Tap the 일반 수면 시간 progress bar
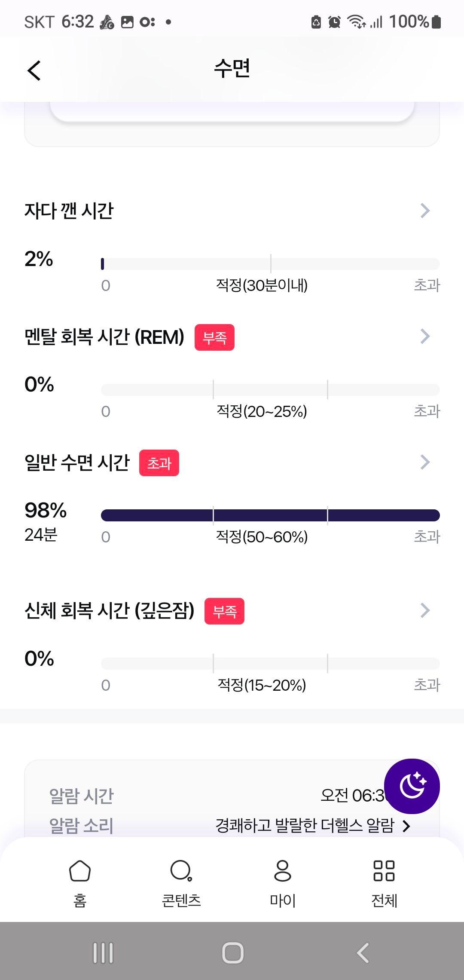 click(270, 515)
